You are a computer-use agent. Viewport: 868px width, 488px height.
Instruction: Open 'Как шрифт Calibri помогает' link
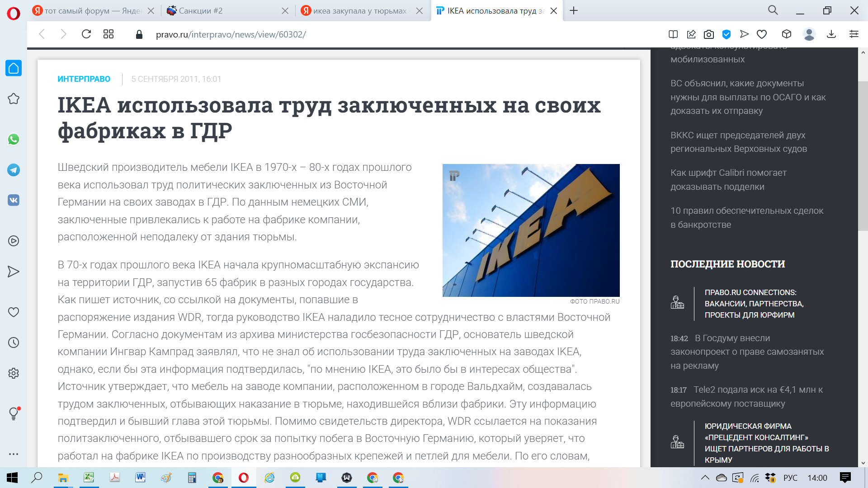(728, 179)
